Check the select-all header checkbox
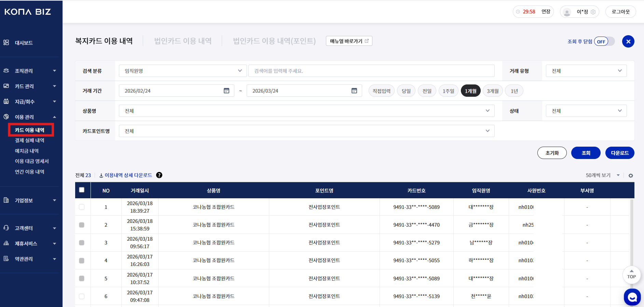This screenshot has width=644, height=307. [82, 190]
